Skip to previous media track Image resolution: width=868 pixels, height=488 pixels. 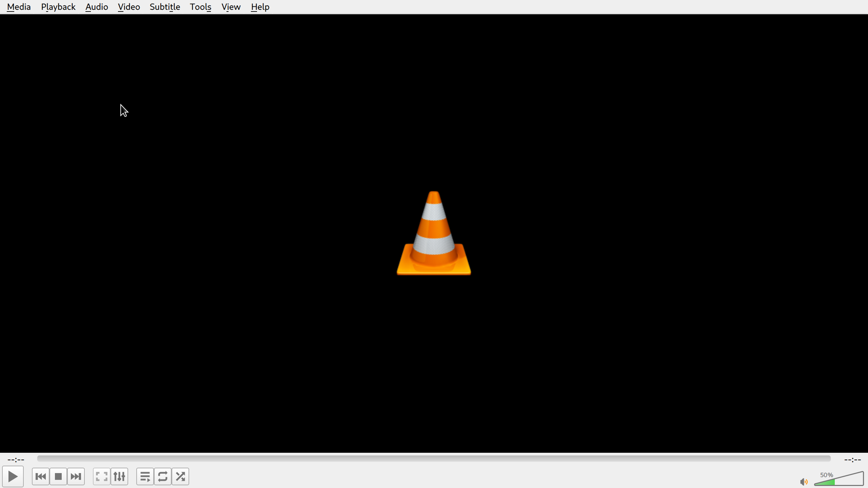point(41,476)
